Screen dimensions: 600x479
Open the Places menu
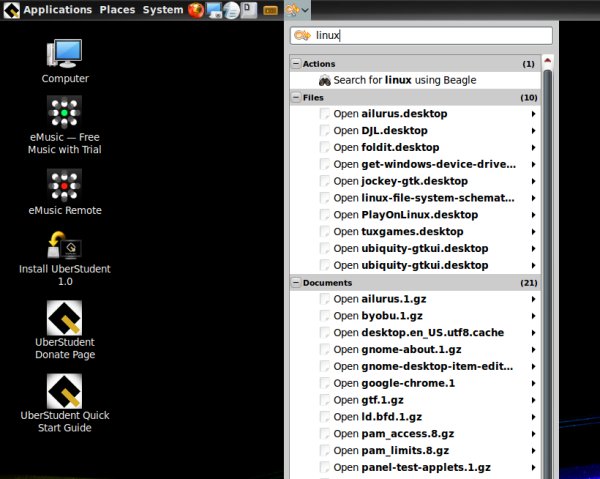[117, 10]
